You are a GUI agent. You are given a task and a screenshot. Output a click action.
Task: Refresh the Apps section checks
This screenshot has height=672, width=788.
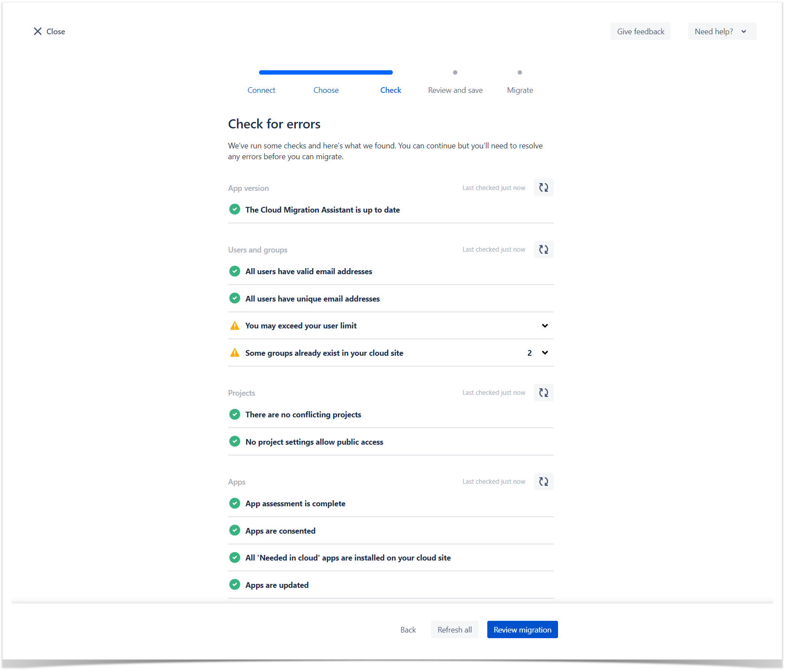543,482
